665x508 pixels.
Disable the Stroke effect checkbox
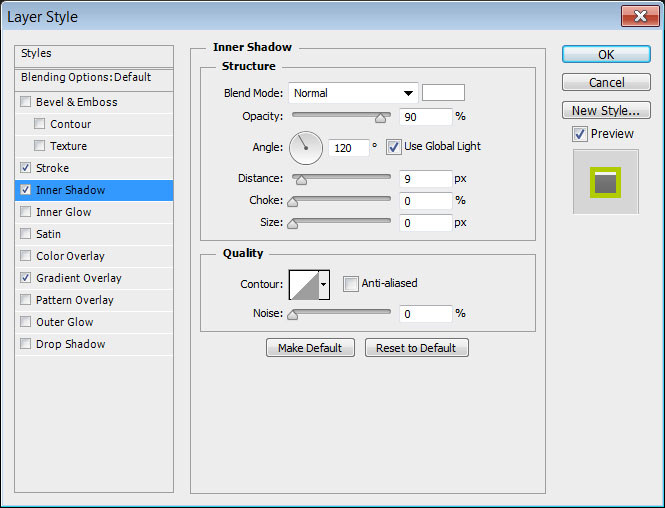click(25, 168)
